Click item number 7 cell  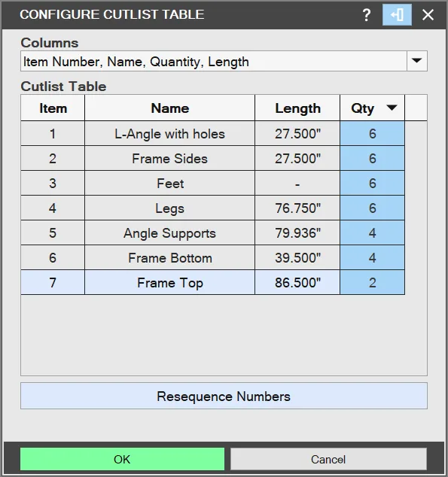53,283
